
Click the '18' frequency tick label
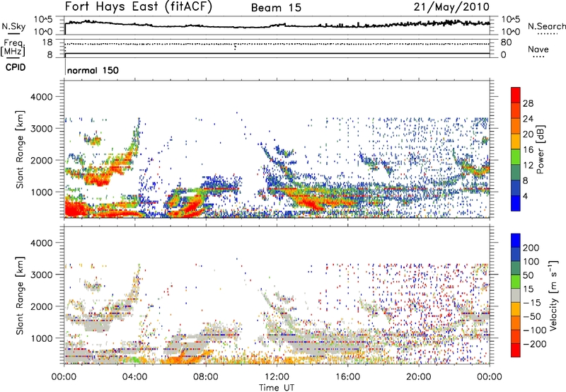pyautogui.click(x=47, y=42)
